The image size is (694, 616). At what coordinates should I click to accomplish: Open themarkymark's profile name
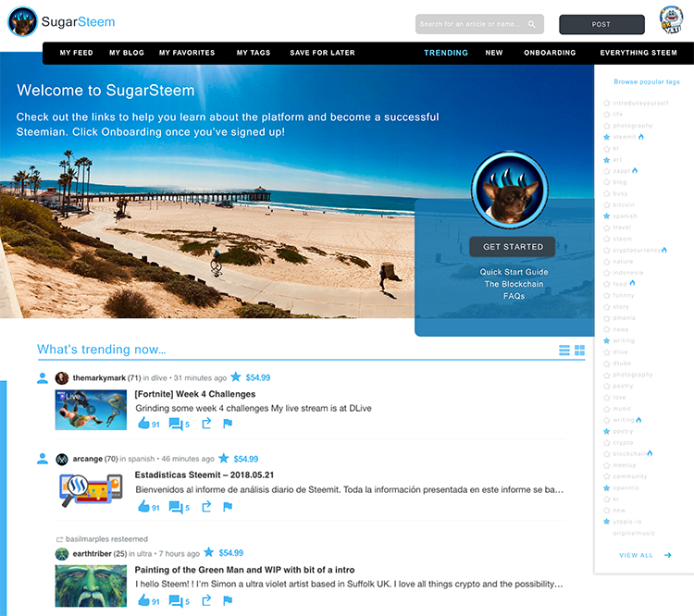(99, 378)
